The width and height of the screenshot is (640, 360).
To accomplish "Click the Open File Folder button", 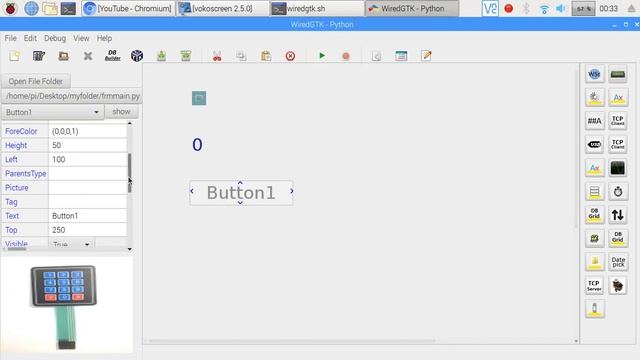I will 36,81.
